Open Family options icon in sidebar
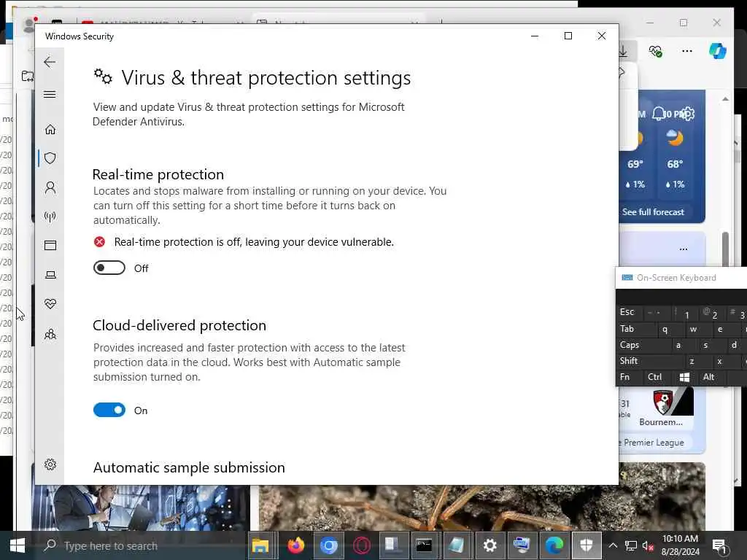 50,334
